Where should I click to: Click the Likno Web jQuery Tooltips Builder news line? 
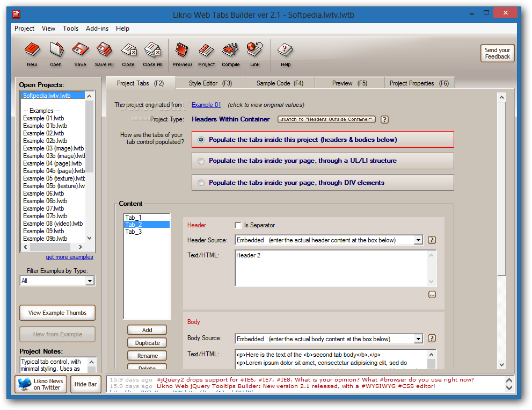click(295, 386)
